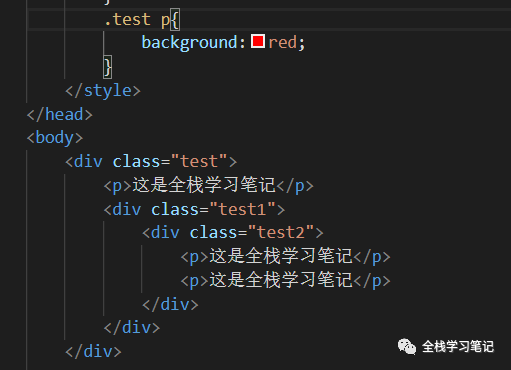Select the second '<p>' line inside test2 div

[x=285, y=280]
